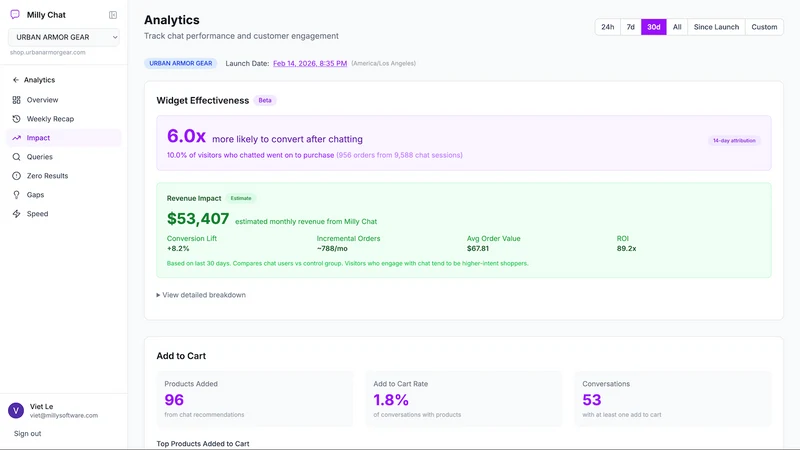Click Sign out
This screenshot has width=800, height=450.
coord(28,434)
